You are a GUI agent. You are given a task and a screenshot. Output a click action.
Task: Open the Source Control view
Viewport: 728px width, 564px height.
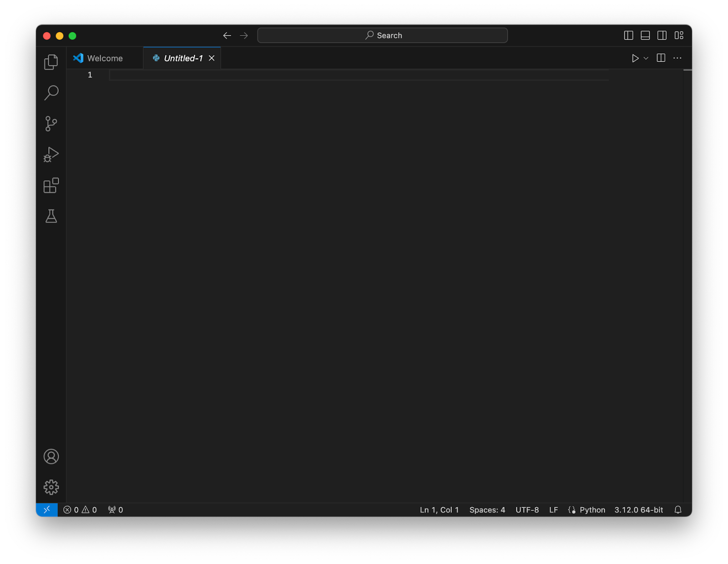[x=51, y=123]
